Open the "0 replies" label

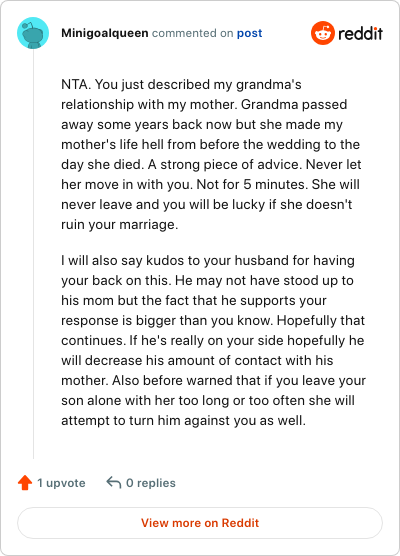[x=151, y=483]
